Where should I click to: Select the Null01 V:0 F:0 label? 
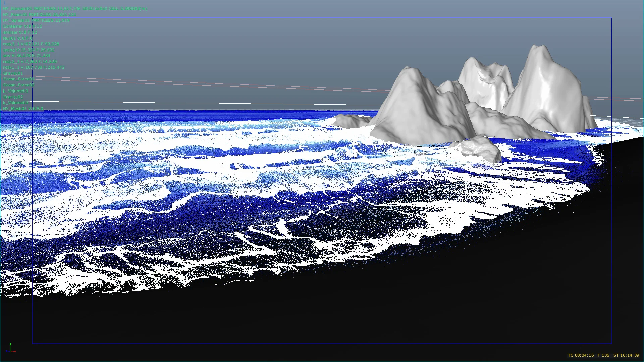[18, 38]
